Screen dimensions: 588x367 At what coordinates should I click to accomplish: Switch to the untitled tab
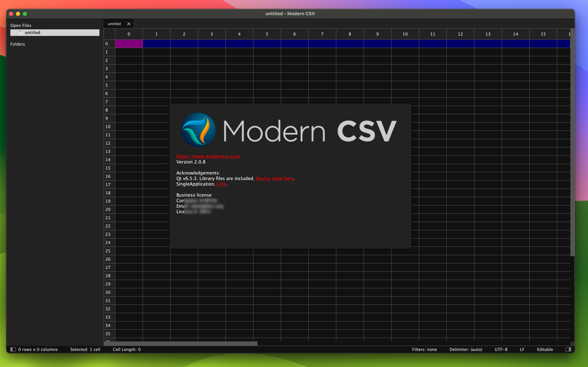114,23
